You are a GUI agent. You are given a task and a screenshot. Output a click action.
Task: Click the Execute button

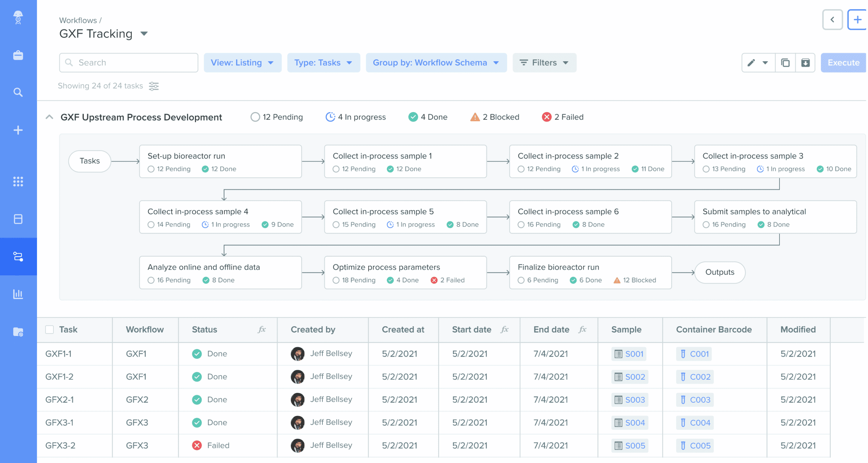(844, 63)
